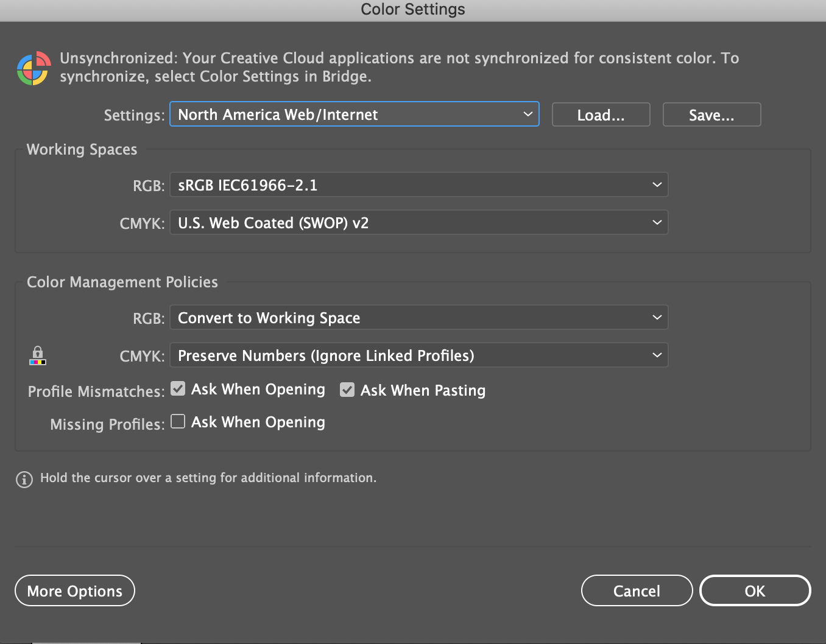Click the color swatch under the lock icon

click(x=38, y=363)
